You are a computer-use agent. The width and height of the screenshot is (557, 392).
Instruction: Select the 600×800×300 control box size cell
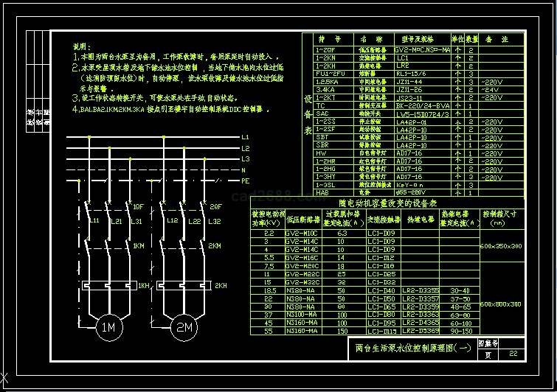click(502, 304)
